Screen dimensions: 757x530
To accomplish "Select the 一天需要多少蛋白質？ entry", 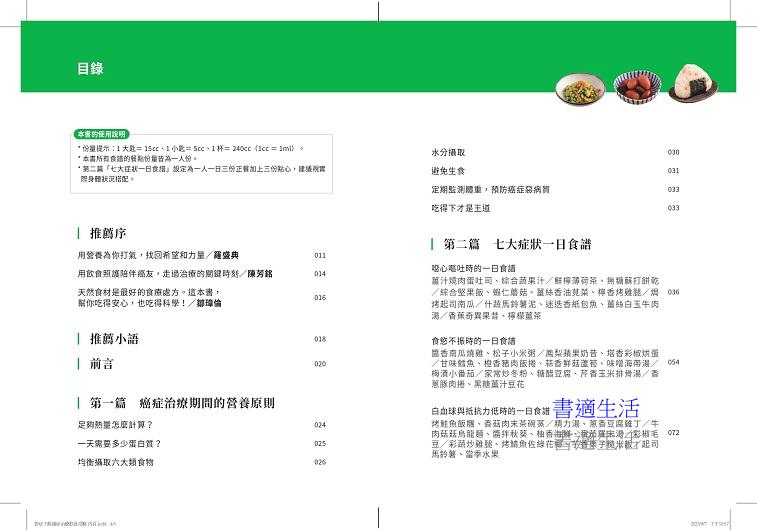I will 119,443.
